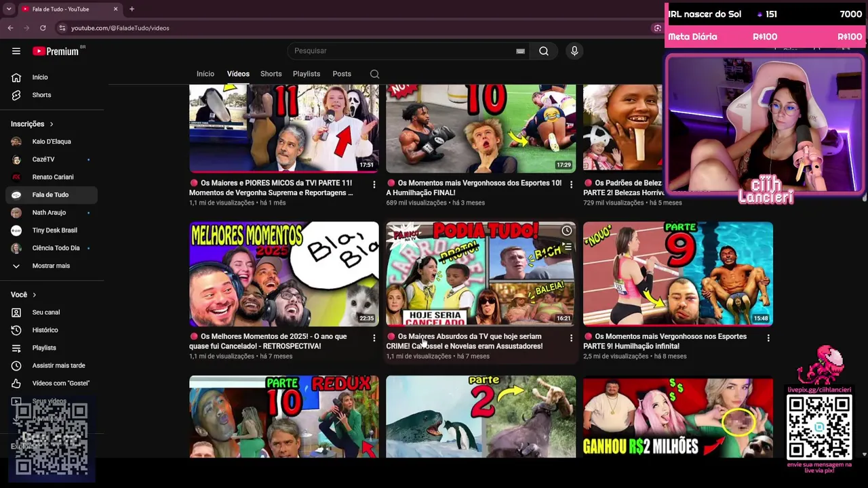The image size is (868, 488).
Task: Select the channel's Vídeos tab
Action: click(238, 74)
